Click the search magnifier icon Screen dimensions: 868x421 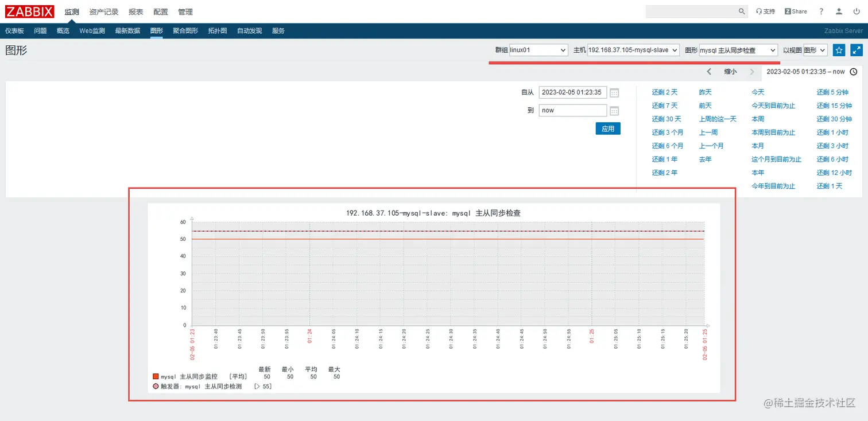coord(742,11)
